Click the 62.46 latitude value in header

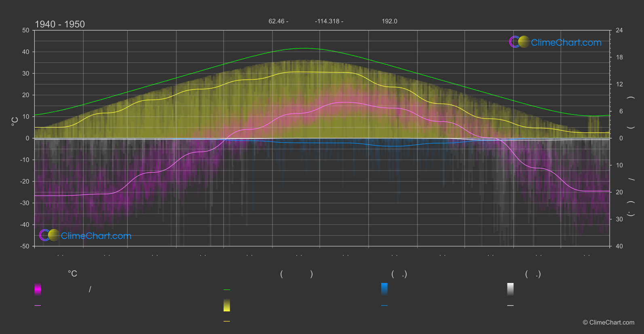[277, 21]
